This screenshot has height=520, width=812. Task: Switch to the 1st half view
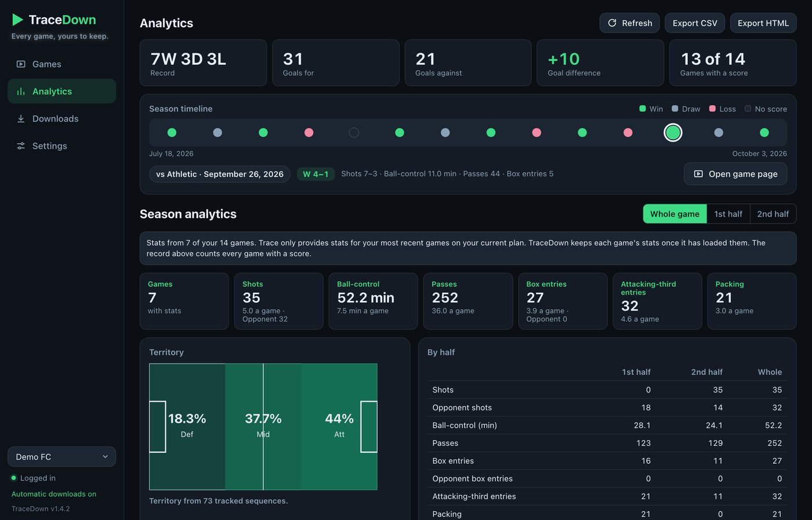coord(728,214)
